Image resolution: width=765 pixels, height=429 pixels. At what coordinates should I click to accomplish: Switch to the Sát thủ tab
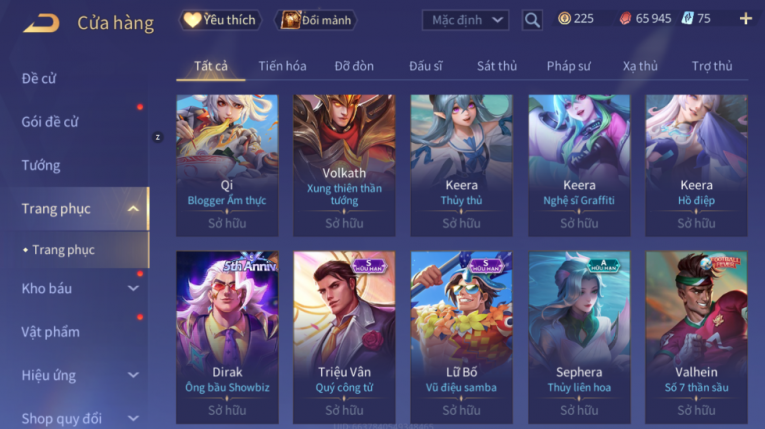click(497, 66)
